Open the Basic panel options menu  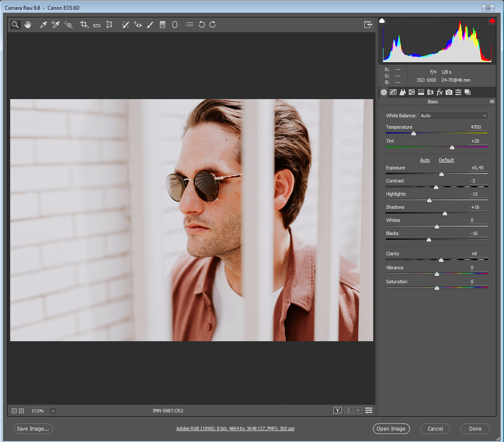coord(492,102)
